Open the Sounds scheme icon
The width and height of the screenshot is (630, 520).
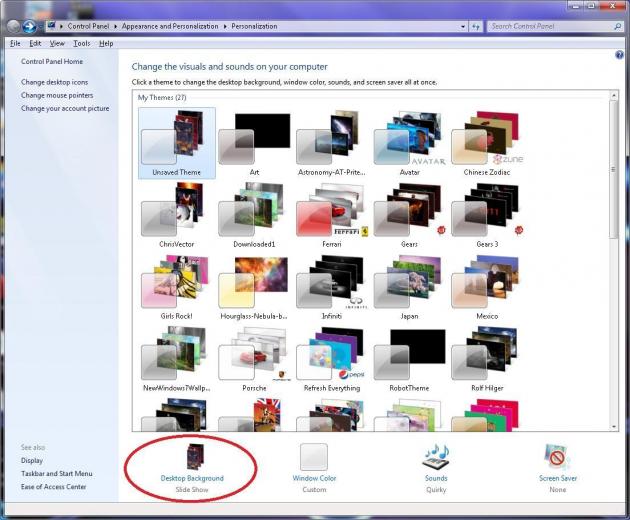(x=436, y=457)
